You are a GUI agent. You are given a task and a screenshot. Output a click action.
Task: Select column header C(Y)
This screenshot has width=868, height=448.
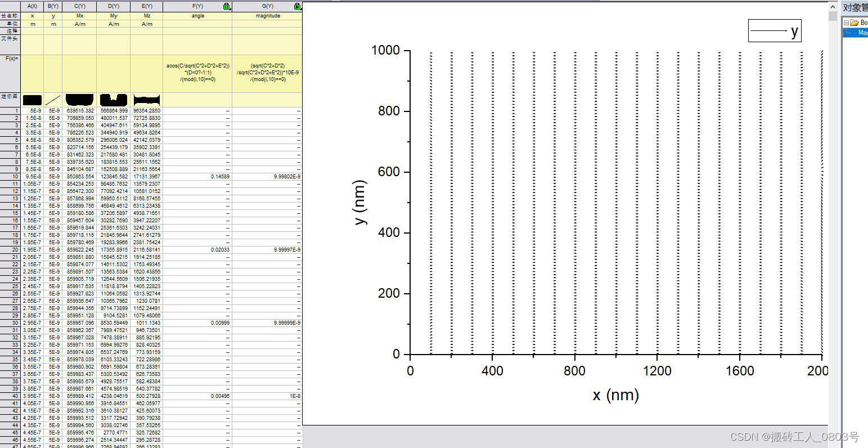79,7
